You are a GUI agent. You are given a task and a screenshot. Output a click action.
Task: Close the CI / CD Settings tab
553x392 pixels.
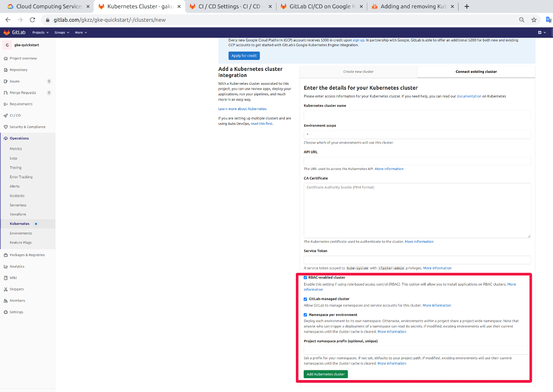[x=270, y=6]
